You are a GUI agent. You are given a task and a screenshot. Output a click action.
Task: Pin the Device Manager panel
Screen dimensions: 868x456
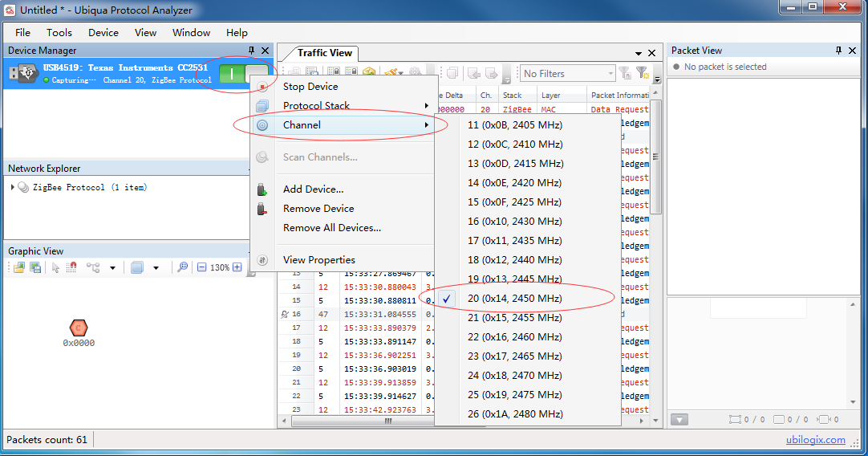251,51
